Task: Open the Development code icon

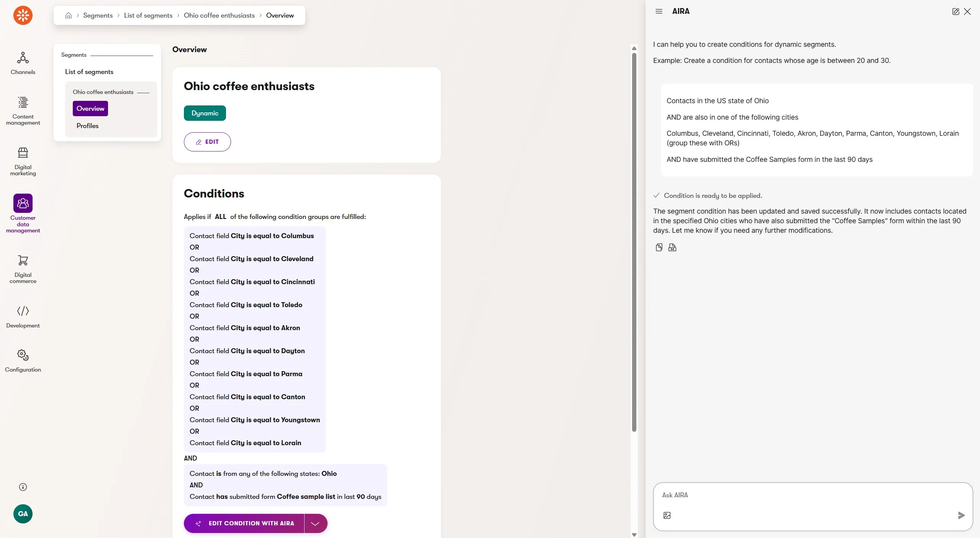Action: 23,311
